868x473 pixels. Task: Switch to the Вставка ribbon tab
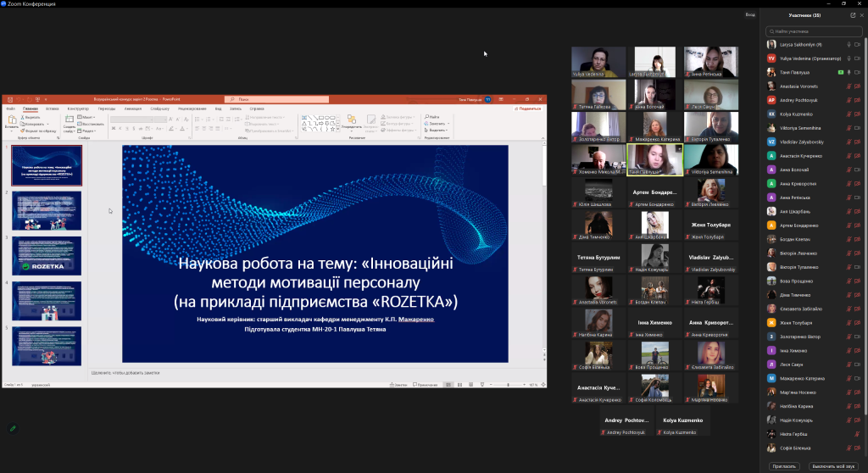52,109
